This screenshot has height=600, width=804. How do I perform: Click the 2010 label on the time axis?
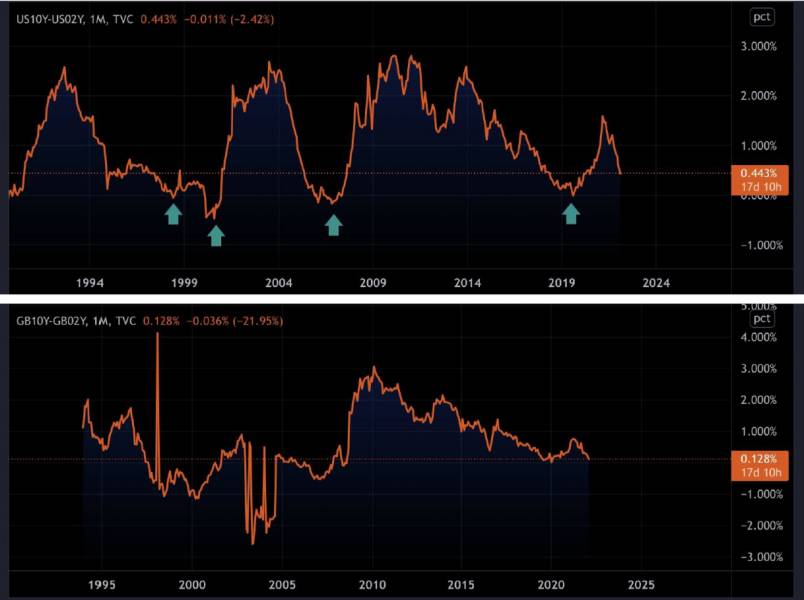tap(372, 585)
